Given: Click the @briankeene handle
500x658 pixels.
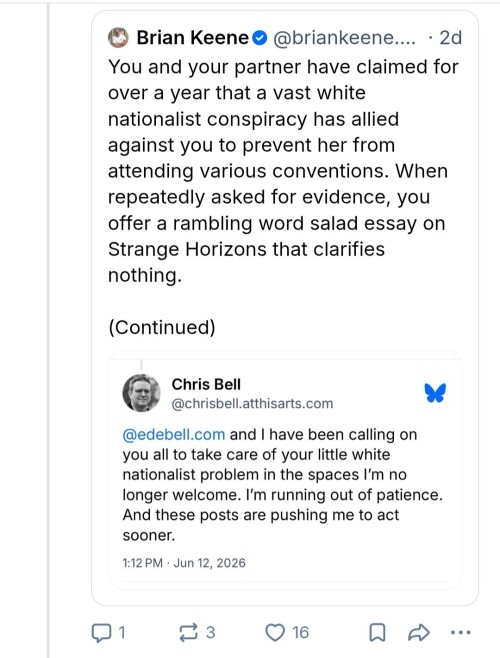Looking at the screenshot, I should pos(345,38).
